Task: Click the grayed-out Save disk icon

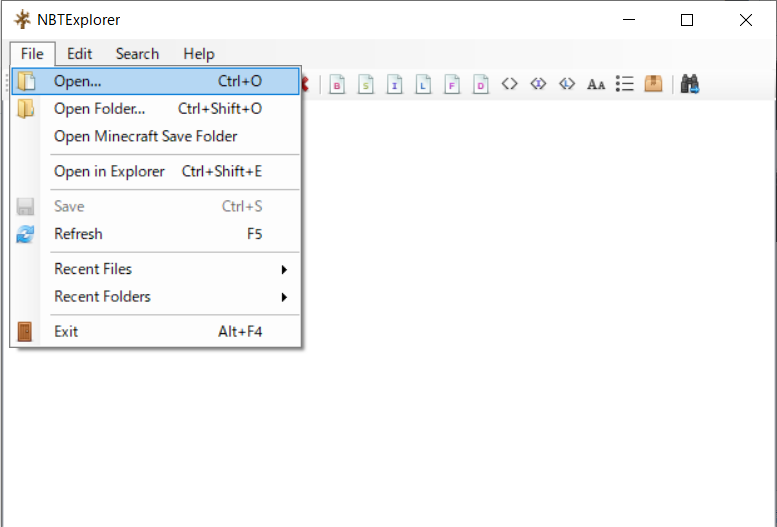Action: [x=25, y=206]
